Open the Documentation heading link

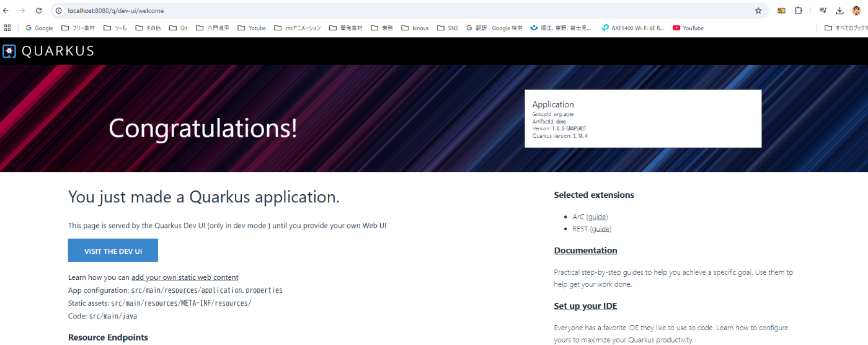point(585,251)
